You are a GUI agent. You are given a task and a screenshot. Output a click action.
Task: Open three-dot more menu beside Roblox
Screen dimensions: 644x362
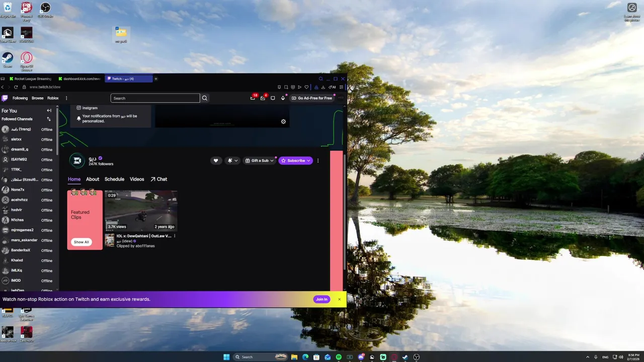coord(66,98)
